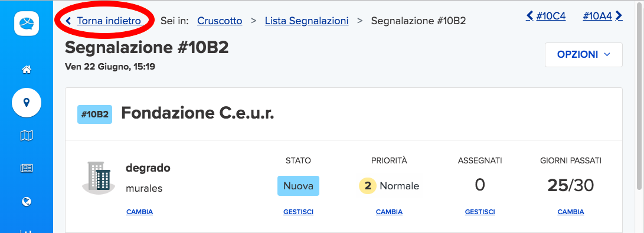Click the app logo in the sidebar
The image size is (644, 233).
(27, 24)
